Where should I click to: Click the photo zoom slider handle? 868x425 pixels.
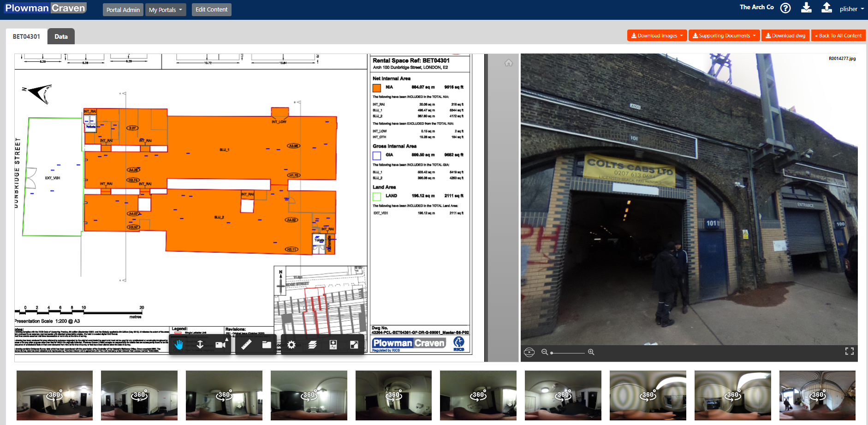click(x=552, y=353)
